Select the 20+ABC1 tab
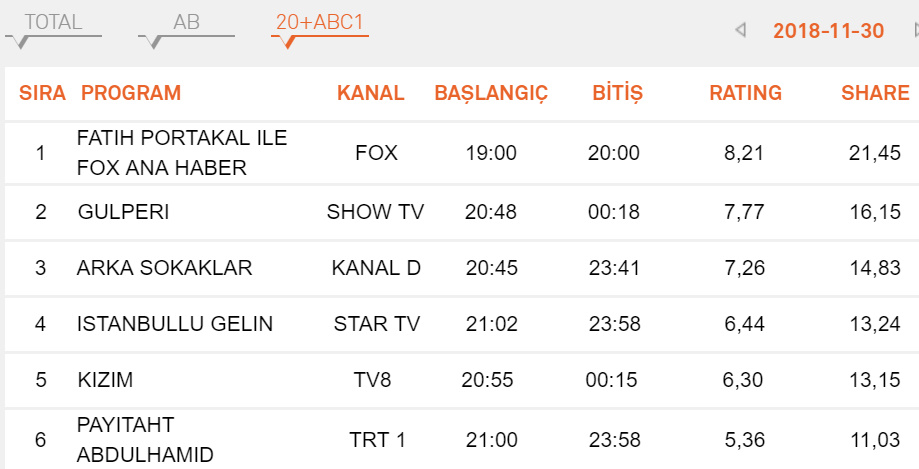This screenshot has height=469, width=919. 319,23
